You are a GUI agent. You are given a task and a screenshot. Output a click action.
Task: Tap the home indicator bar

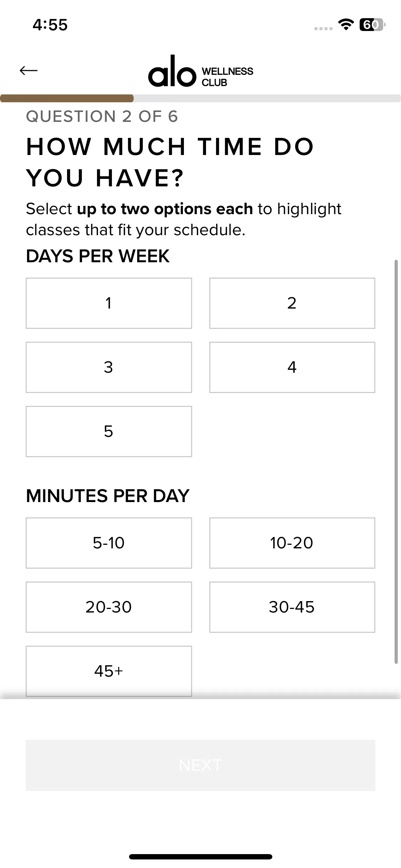pyautogui.click(x=200, y=857)
